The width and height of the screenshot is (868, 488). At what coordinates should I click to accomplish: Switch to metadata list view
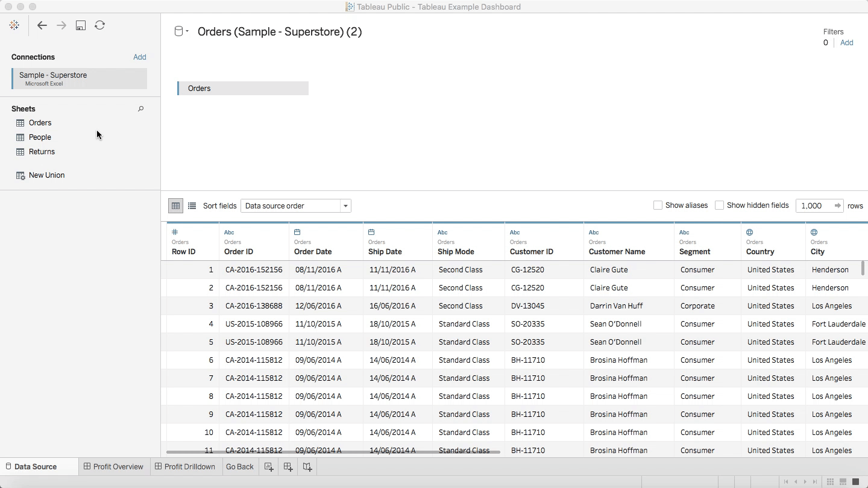(192, 206)
